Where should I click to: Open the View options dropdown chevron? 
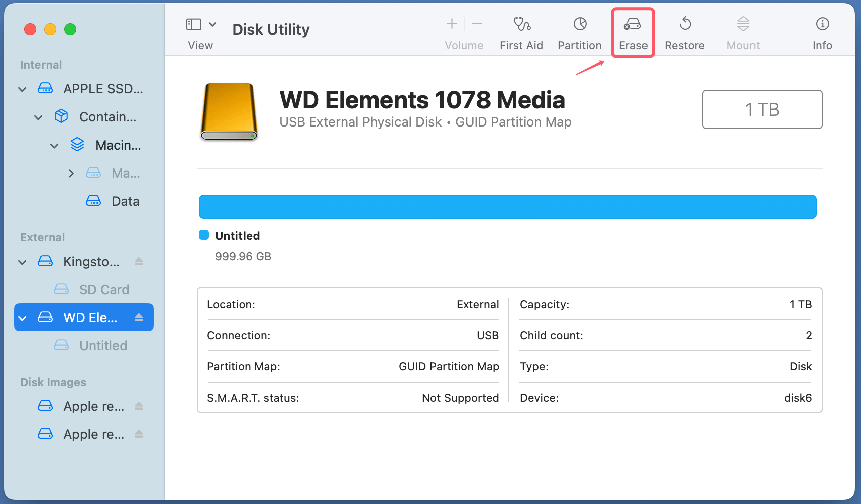[x=212, y=24]
